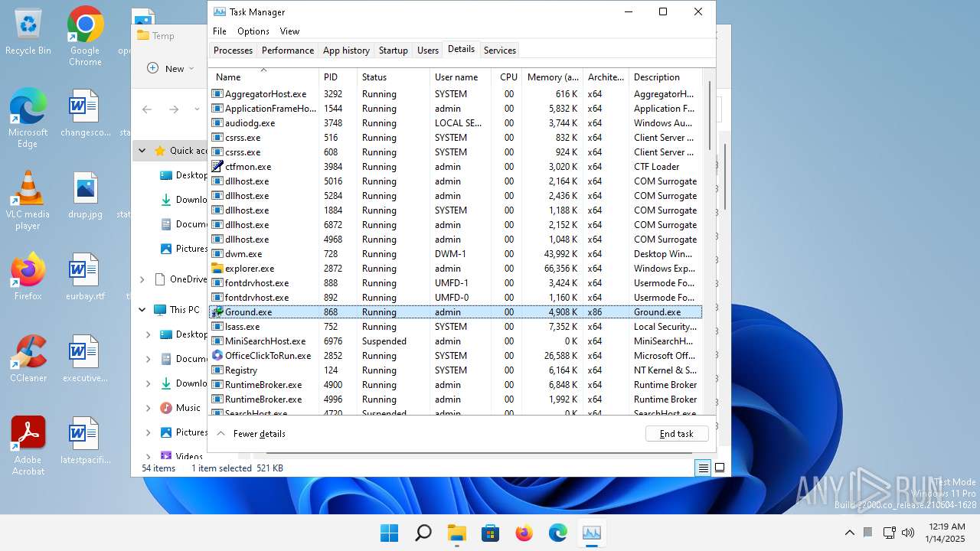
Task: Click the OfficeClickToRun.exe process icon
Action: 217,356
